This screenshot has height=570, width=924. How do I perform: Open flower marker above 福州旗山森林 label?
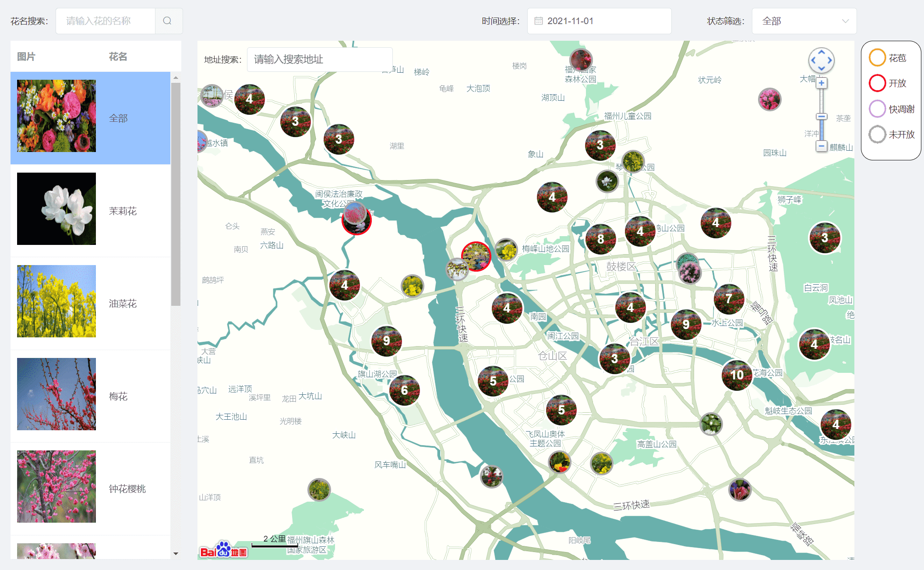pos(319,489)
